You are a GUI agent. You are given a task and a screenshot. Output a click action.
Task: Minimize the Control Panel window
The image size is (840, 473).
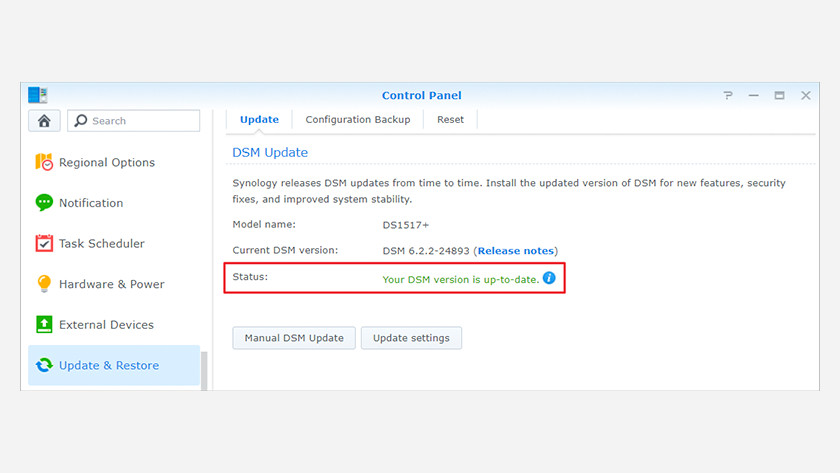pyautogui.click(x=754, y=95)
